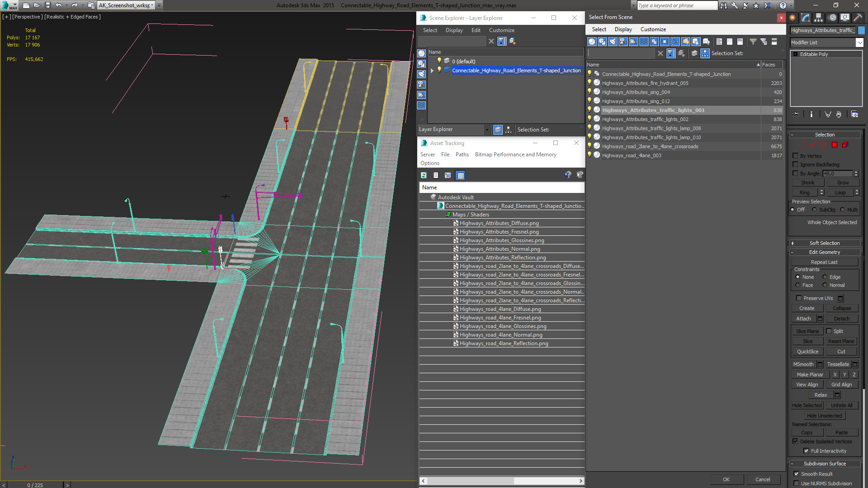Uncheck Full Interactivity checkbox
868x488 pixels.
tap(806, 451)
